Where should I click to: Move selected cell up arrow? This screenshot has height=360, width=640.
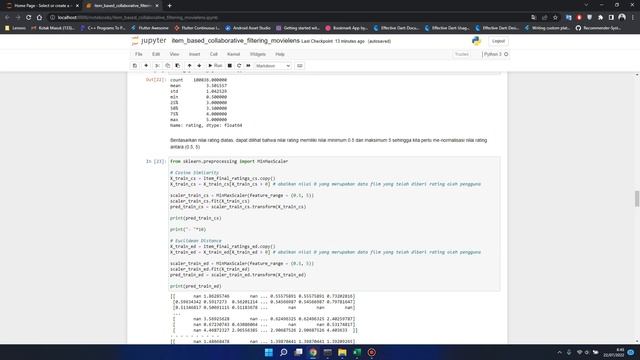(x=189, y=66)
